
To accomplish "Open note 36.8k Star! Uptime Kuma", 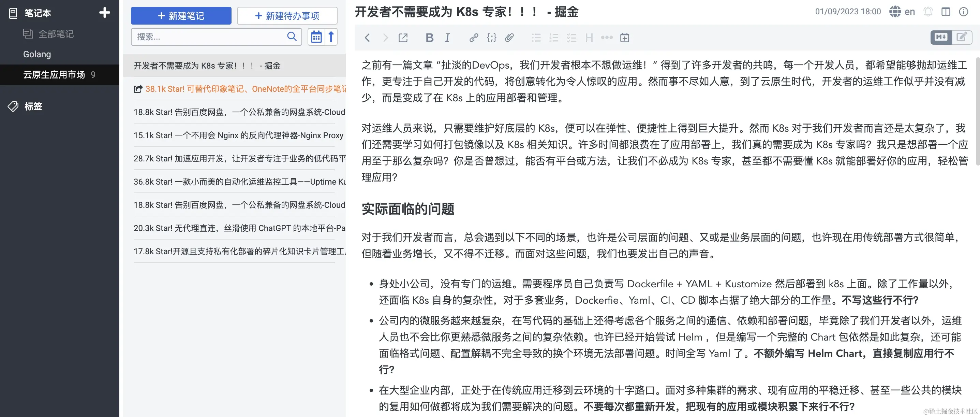I will [234, 182].
